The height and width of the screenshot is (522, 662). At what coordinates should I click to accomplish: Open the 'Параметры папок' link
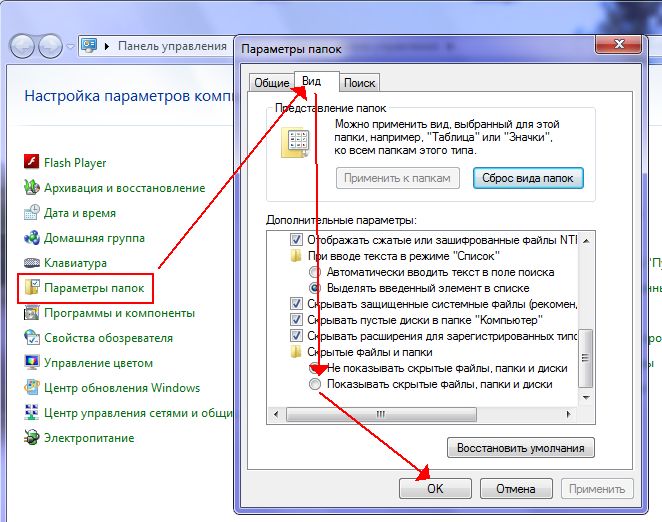[94, 288]
